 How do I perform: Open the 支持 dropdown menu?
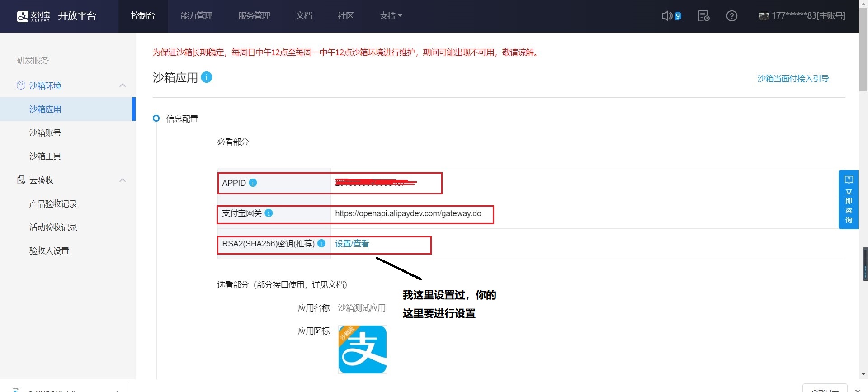point(391,16)
